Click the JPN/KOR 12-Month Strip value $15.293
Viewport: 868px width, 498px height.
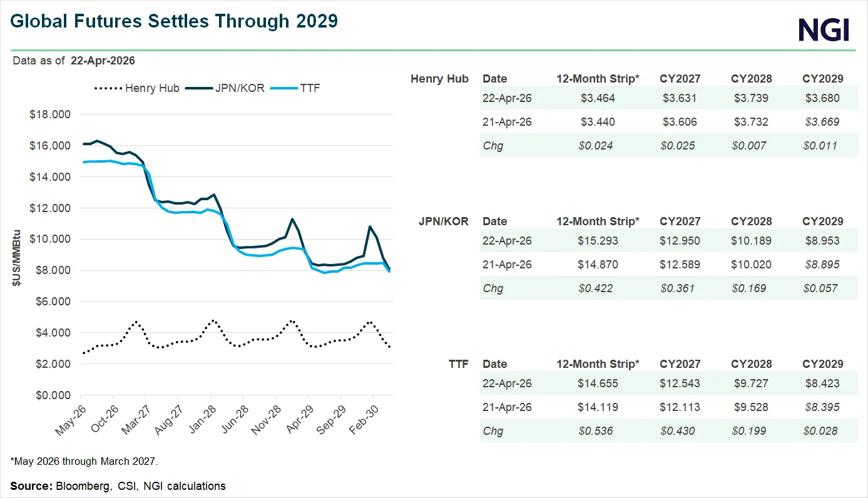(x=598, y=241)
